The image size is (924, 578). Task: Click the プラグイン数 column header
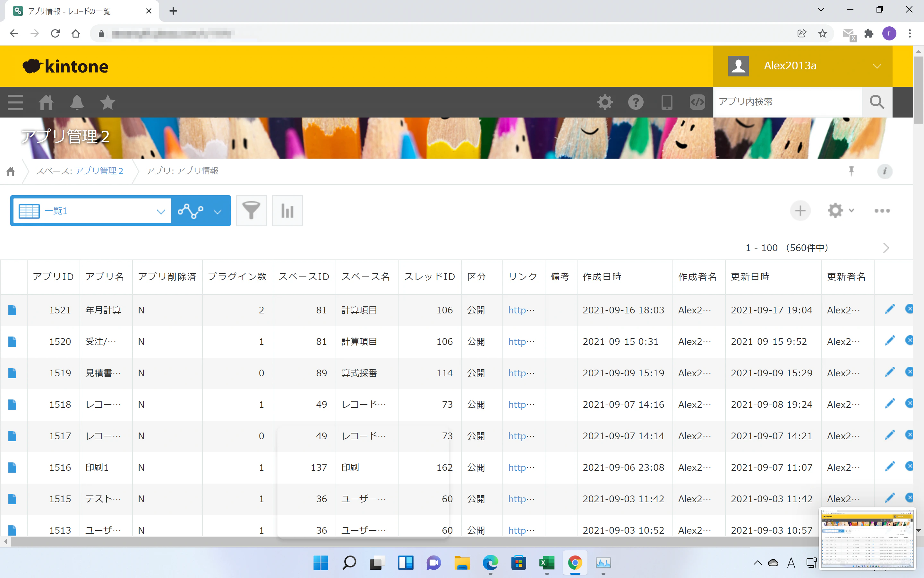coord(237,277)
